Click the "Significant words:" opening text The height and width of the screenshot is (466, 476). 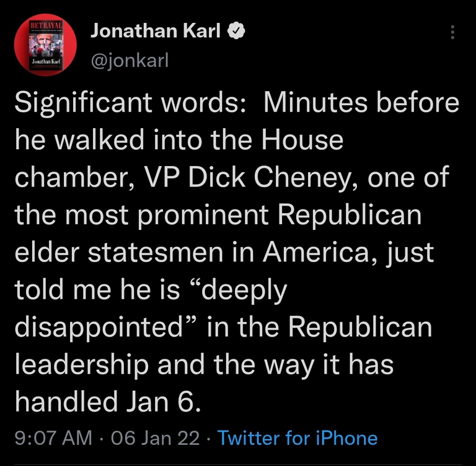click(130, 103)
